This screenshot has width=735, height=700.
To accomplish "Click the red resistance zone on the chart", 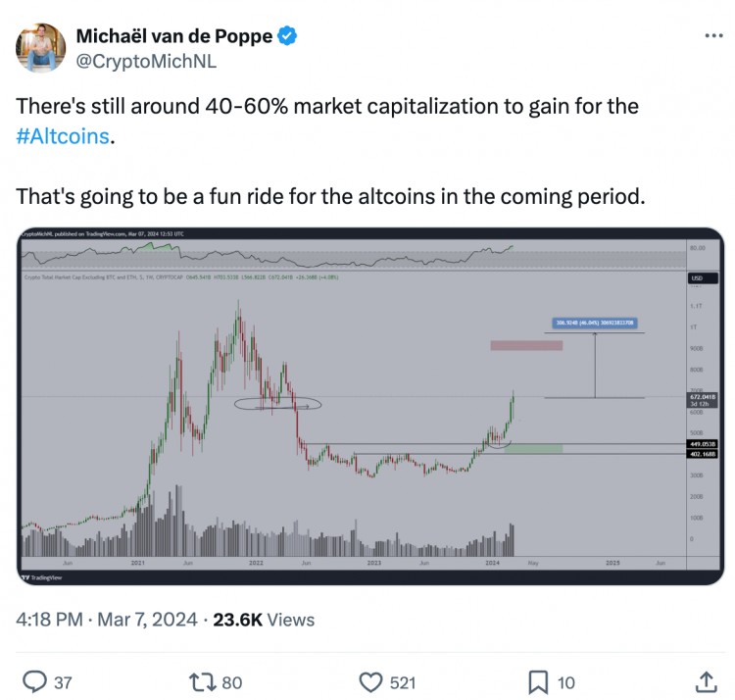I will click(525, 345).
